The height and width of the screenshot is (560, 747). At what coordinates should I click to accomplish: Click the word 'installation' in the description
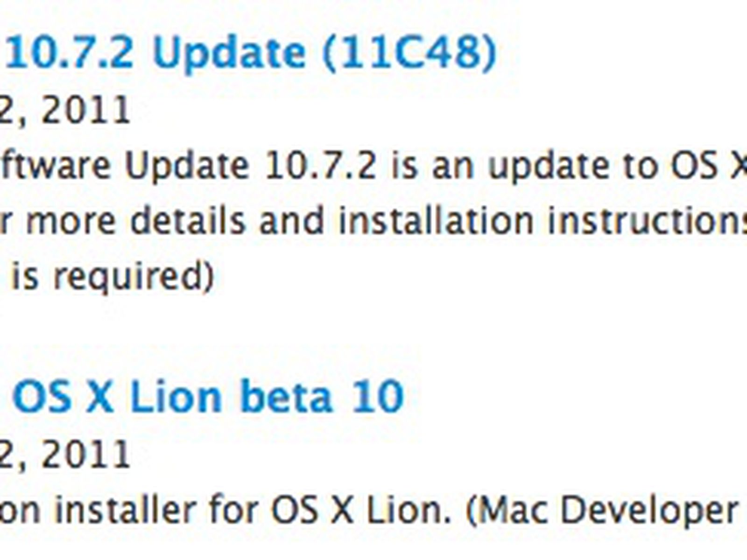coord(437,220)
